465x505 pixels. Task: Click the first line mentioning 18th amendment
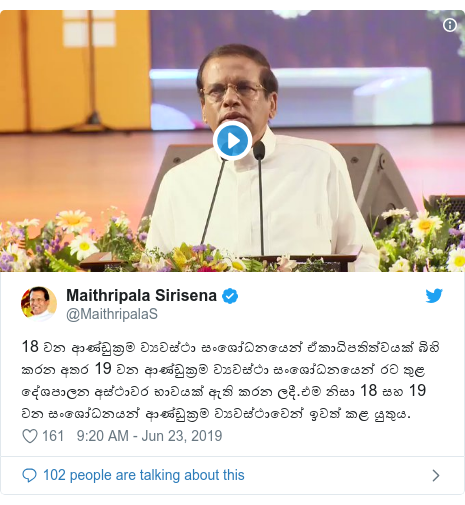(231, 348)
